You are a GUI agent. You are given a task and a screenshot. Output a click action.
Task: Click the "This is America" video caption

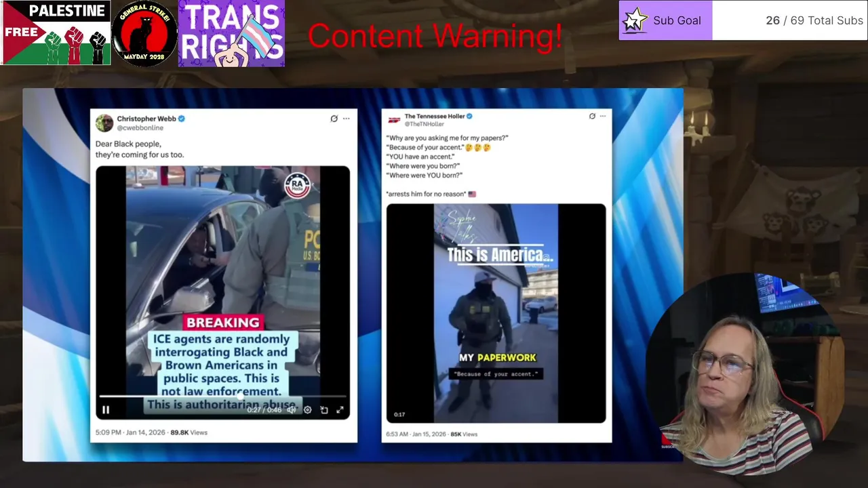[500, 255]
